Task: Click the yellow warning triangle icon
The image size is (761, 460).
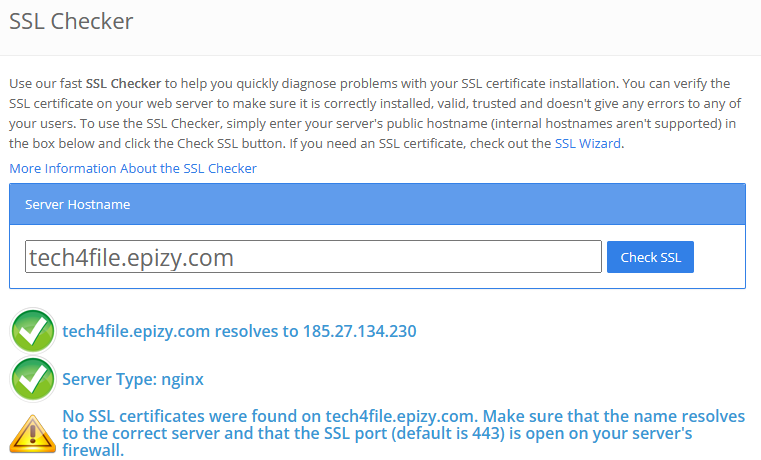Action: tap(32, 434)
